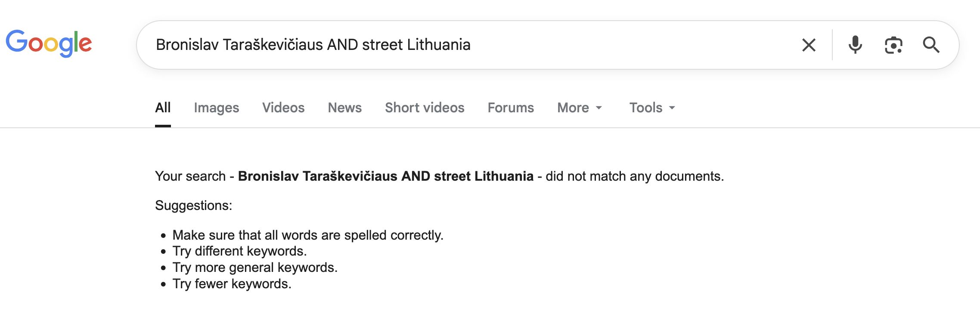Open the Videos tab
Screen dimensions: 980x333
[x=283, y=108]
